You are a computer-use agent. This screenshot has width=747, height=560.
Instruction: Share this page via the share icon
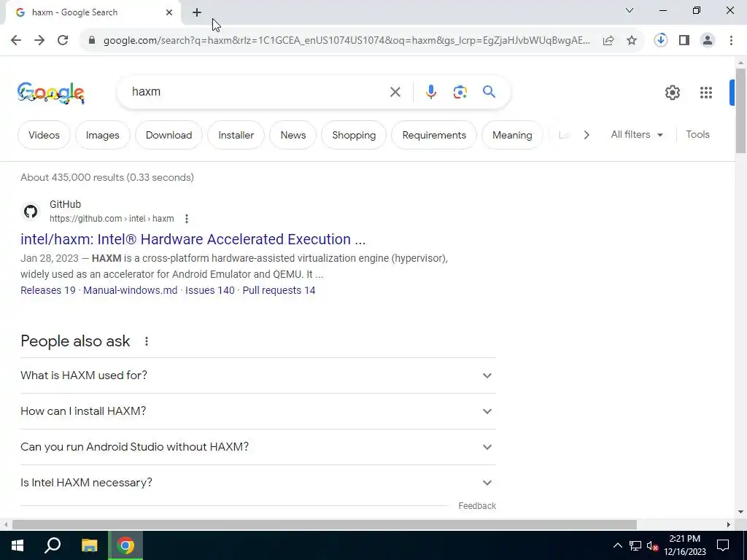click(x=608, y=41)
